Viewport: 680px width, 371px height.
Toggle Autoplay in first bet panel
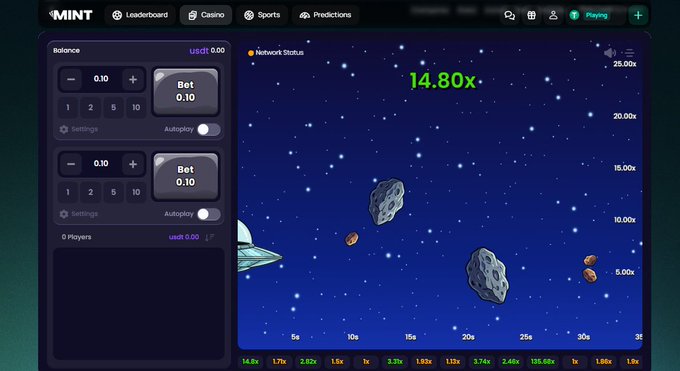[x=209, y=129]
